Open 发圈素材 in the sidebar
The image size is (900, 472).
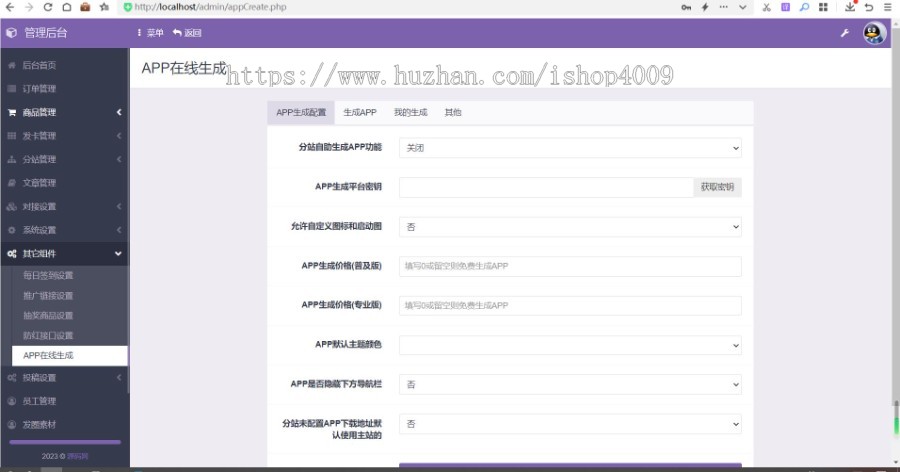click(64, 424)
